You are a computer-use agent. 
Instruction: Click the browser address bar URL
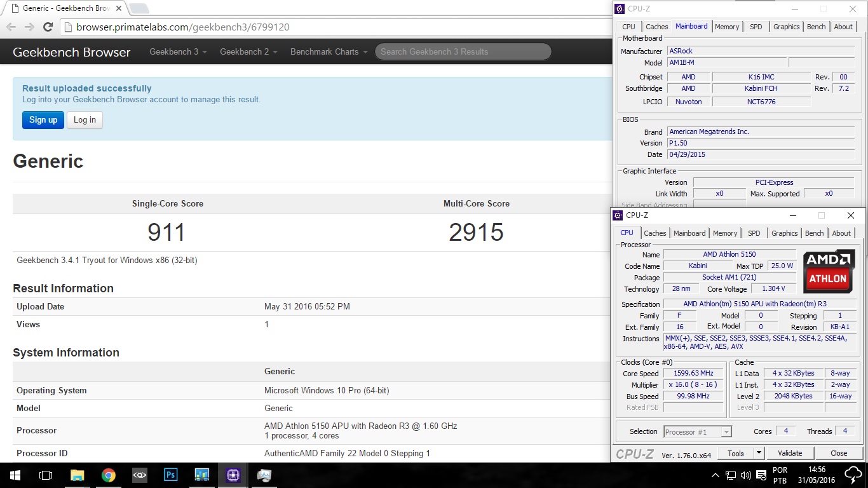tap(183, 27)
